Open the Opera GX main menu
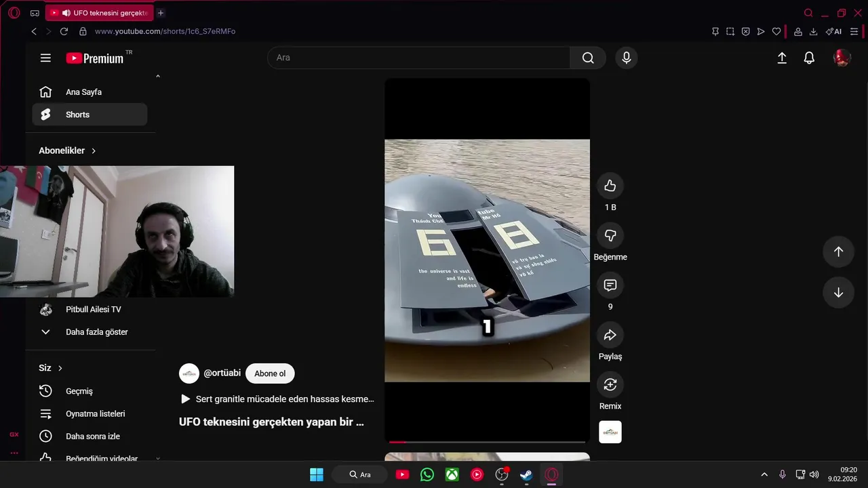Image resolution: width=868 pixels, height=488 pixels. point(14,13)
